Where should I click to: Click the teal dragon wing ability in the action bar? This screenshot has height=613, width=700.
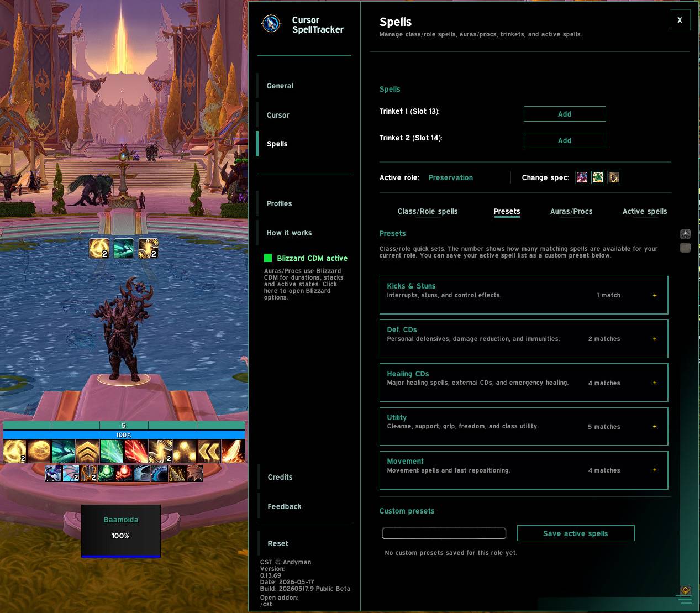tap(63, 451)
